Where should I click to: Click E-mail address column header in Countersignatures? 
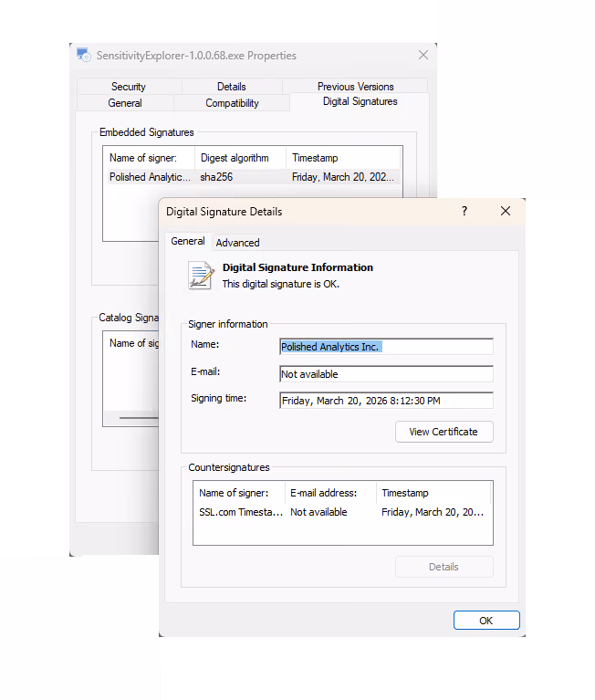[330, 493]
